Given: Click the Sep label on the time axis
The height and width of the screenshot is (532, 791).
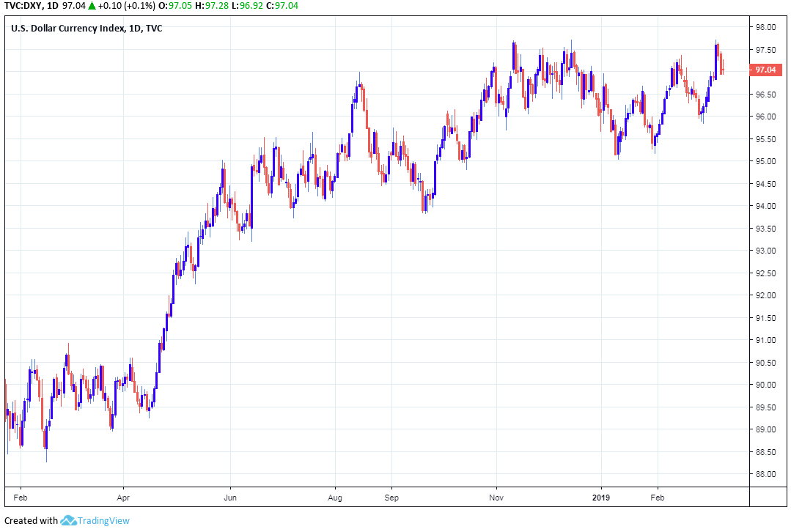Looking at the screenshot, I should click(x=391, y=496).
